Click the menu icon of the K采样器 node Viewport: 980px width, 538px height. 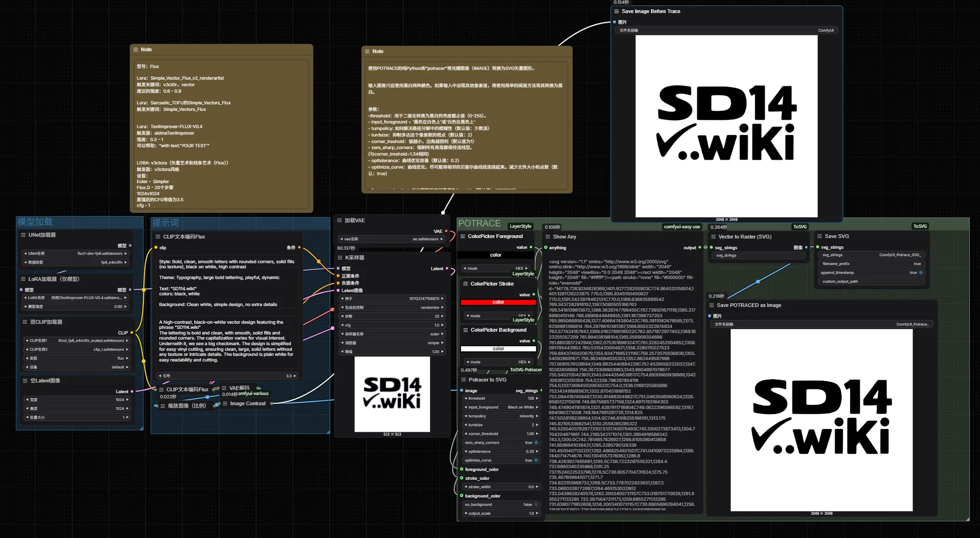[340, 257]
